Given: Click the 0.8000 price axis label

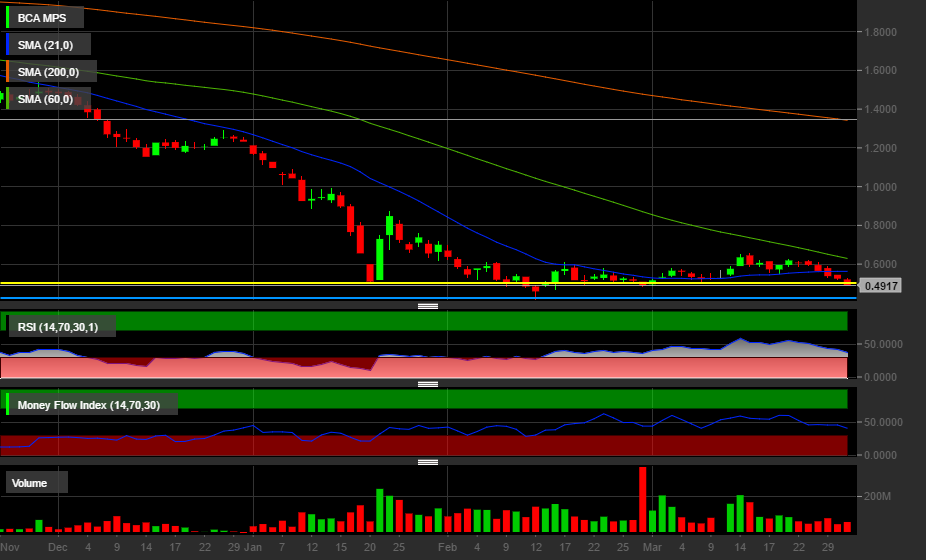Looking at the screenshot, I should pyautogui.click(x=880, y=225).
